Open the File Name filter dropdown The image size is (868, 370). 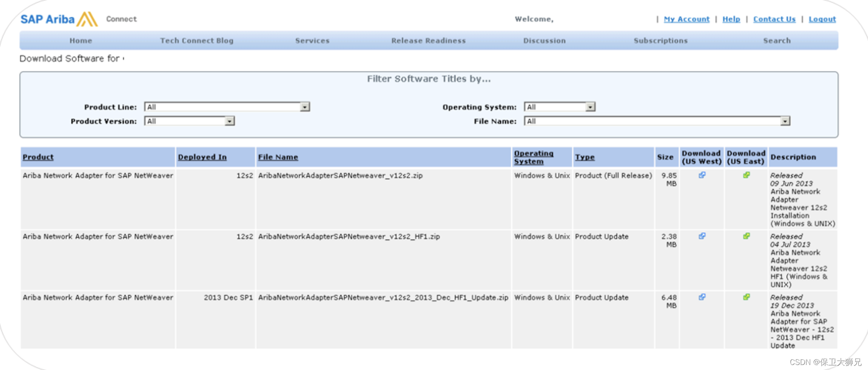(x=657, y=121)
